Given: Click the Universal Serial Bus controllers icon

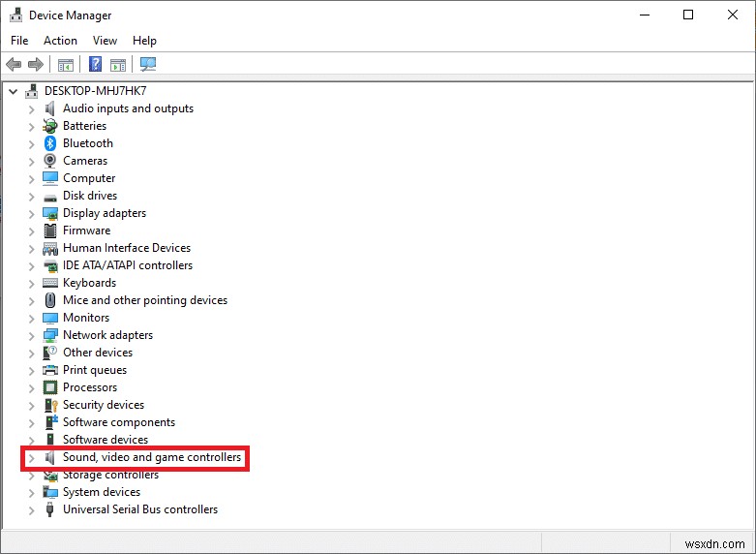Looking at the screenshot, I should pos(49,509).
